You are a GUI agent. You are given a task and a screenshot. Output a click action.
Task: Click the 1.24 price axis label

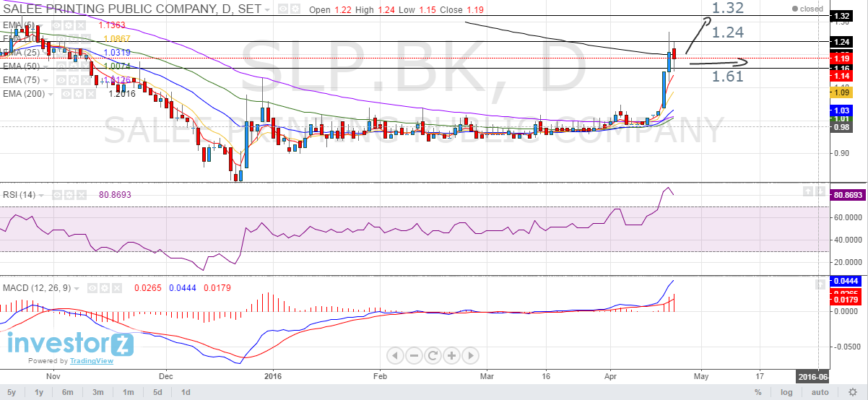point(841,42)
